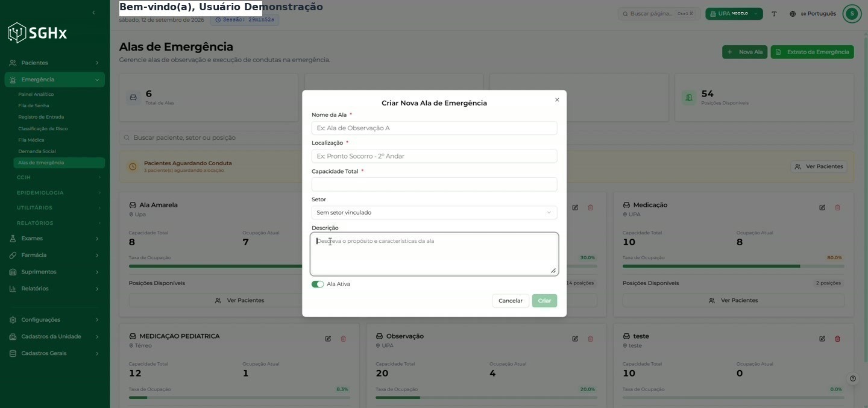Click Ver Pacientes in Medicação card

[x=733, y=300]
